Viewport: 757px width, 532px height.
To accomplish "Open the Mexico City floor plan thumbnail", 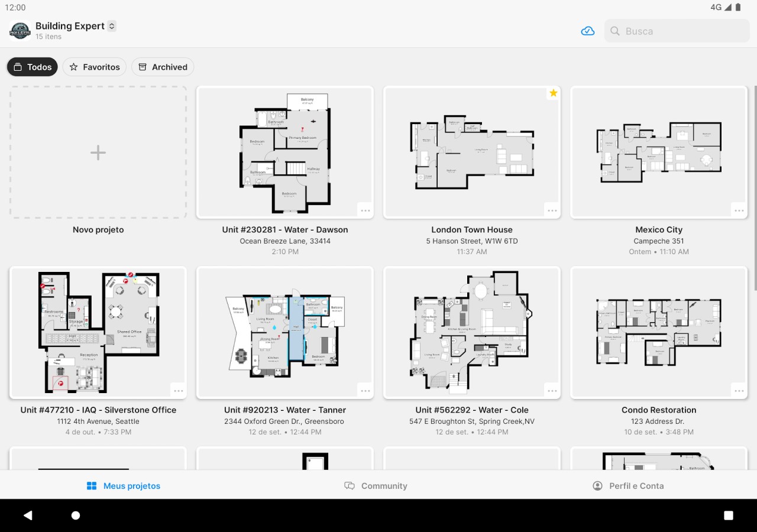I will (x=659, y=153).
